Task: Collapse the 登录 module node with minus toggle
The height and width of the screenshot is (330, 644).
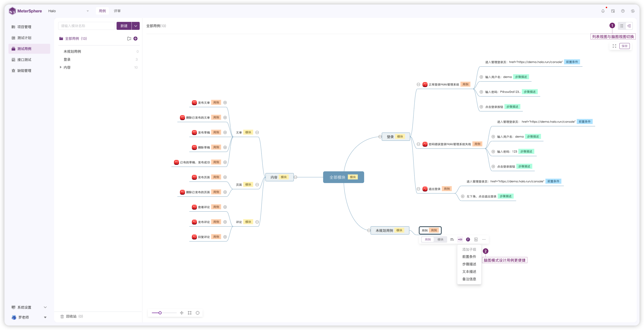Action: pos(380,137)
